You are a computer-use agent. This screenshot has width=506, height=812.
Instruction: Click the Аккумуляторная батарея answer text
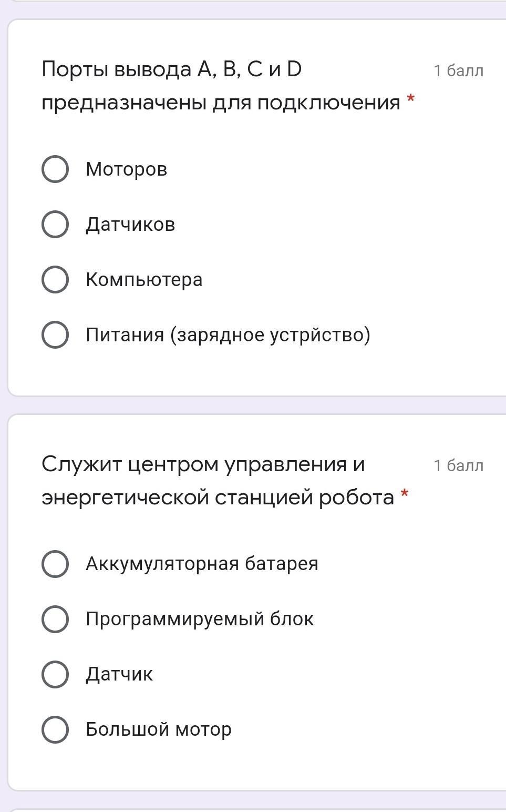[x=202, y=564]
